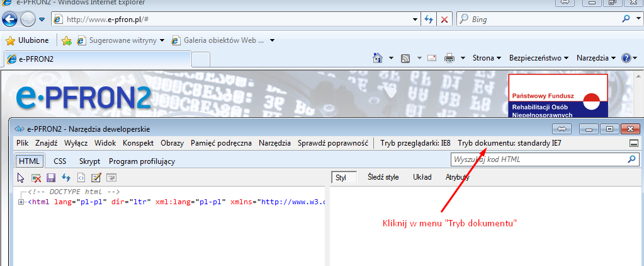
Task: Expand the html node in the tree
Action: tap(21, 202)
